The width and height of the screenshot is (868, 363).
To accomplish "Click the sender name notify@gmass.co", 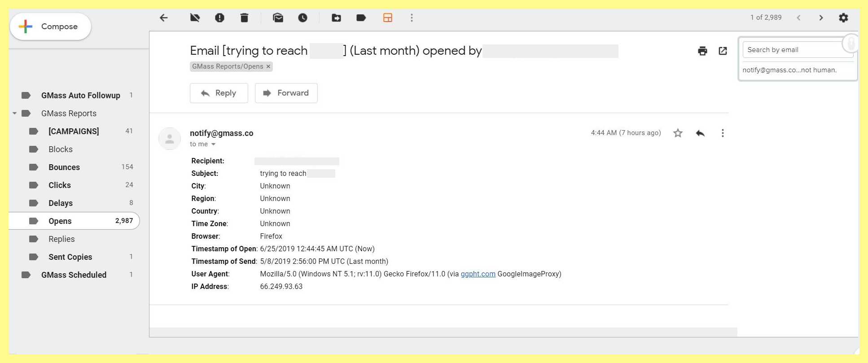I will click(221, 133).
